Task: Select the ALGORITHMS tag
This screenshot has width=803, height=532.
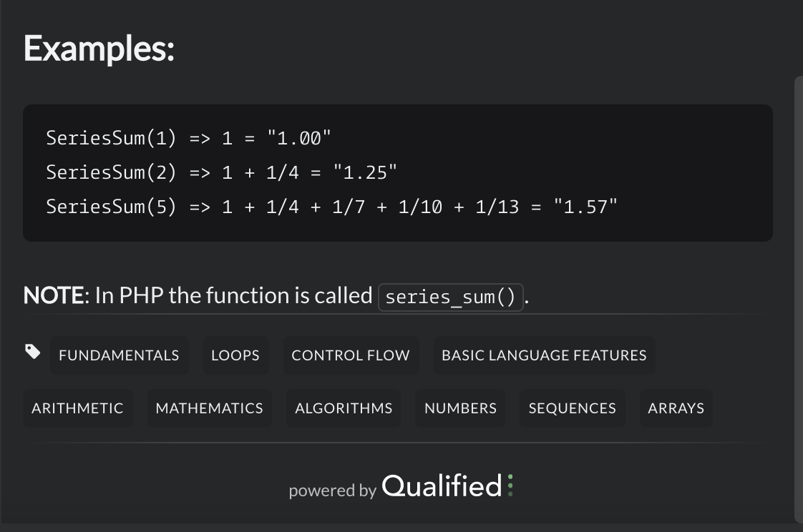Action: point(343,408)
